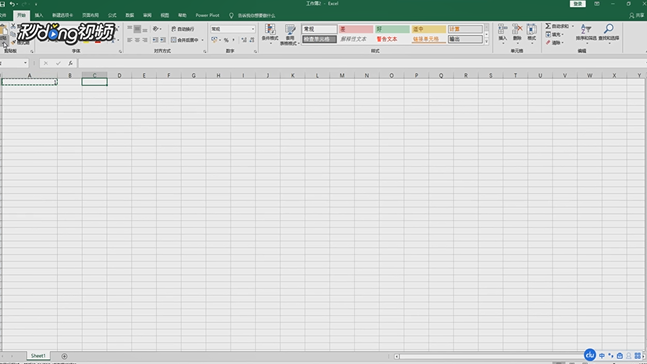Screen dimensions: 647x364
Task: Click the Format Painter brush icon
Action: pos(13,43)
